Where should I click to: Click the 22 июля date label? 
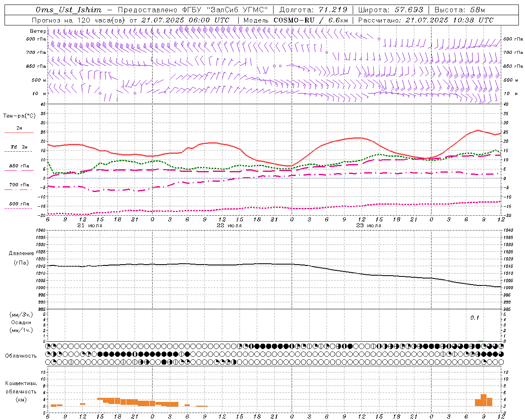point(229,226)
